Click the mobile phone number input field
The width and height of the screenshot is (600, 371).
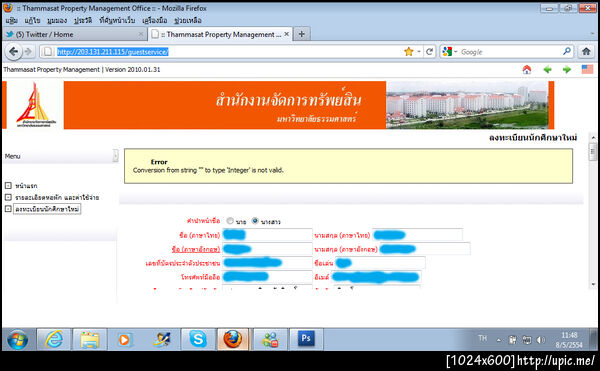click(x=267, y=277)
